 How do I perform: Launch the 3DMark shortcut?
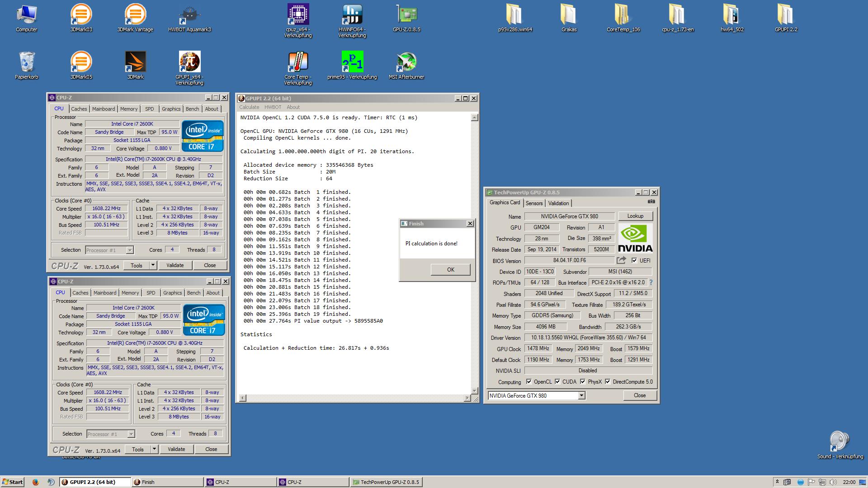tap(135, 66)
